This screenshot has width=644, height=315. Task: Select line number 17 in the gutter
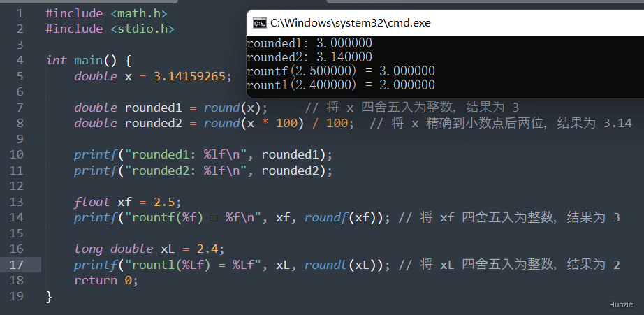click(16, 265)
